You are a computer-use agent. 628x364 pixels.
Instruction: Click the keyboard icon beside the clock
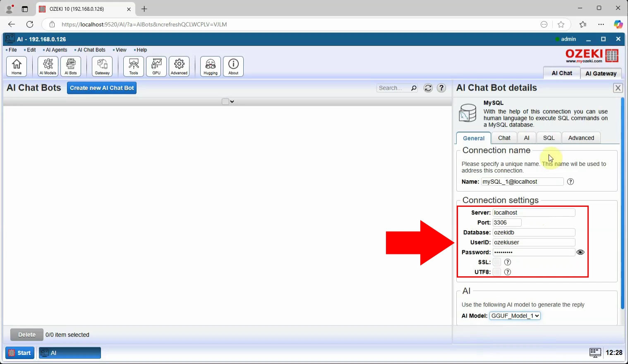click(x=595, y=352)
